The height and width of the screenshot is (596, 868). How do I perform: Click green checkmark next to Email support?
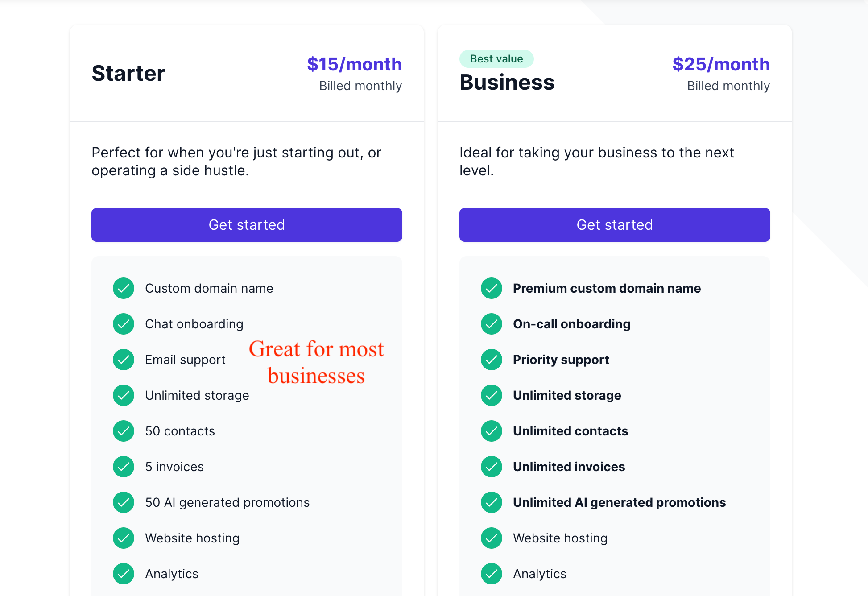(x=124, y=360)
